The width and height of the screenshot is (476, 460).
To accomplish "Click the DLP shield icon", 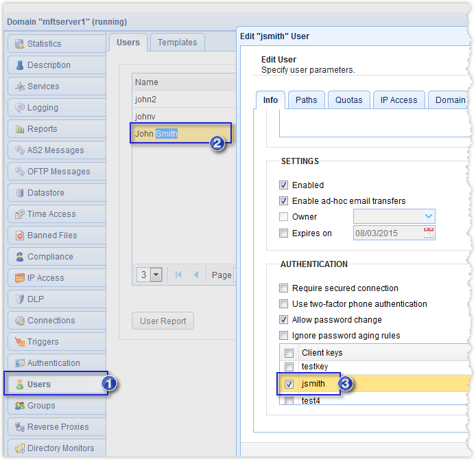I will tap(19, 299).
